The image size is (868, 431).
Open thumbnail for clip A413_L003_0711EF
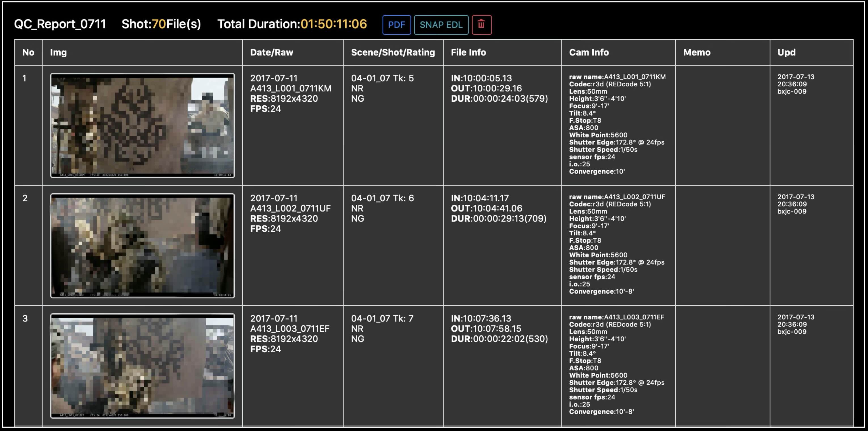[x=142, y=366]
